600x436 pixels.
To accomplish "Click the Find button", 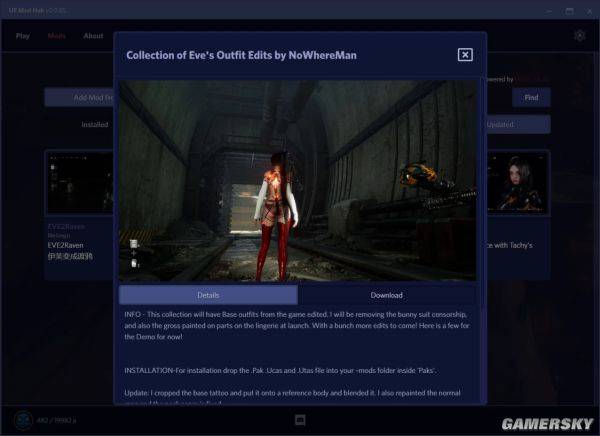I will tap(531, 97).
